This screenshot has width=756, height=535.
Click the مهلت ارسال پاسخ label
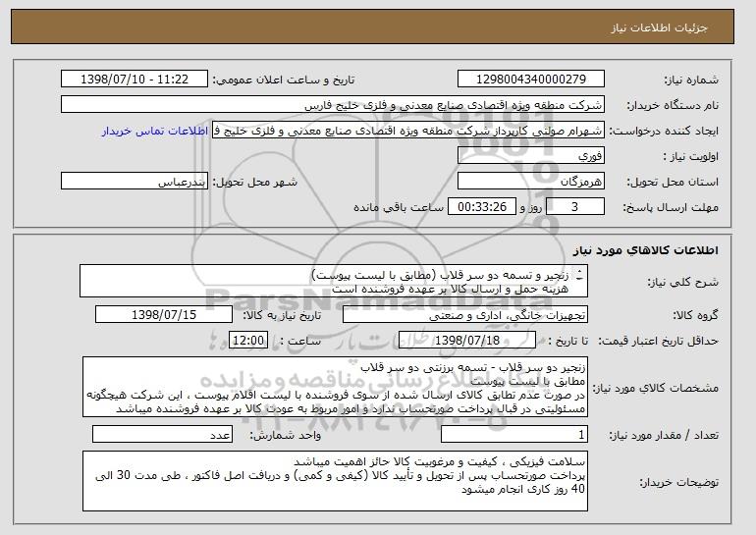point(671,207)
